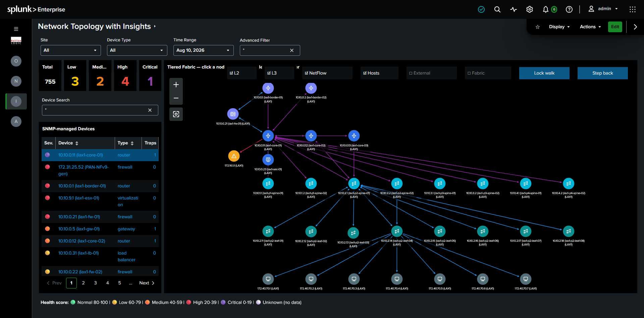Select the lax1-core-01 node in graph

pos(268,136)
